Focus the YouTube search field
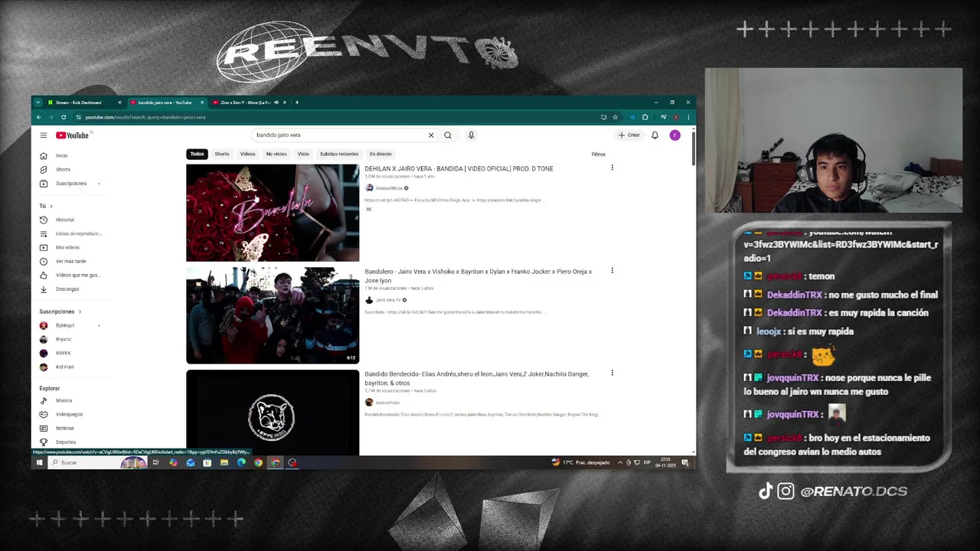Screen dimensions: 980x551 pos(341,135)
